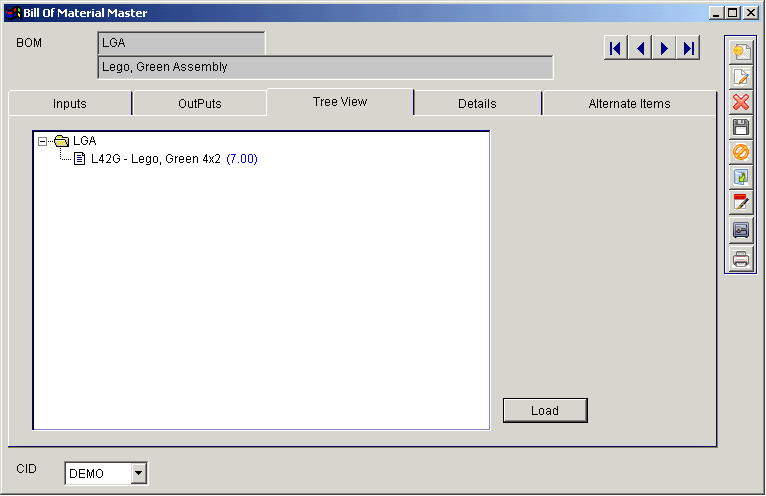Go to the first BOM record

(x=616, y=48)
